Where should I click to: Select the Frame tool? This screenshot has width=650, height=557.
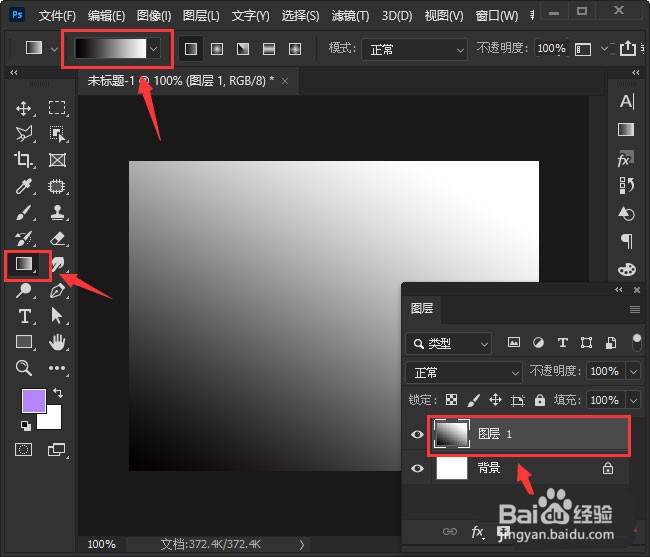pos(57,160)
